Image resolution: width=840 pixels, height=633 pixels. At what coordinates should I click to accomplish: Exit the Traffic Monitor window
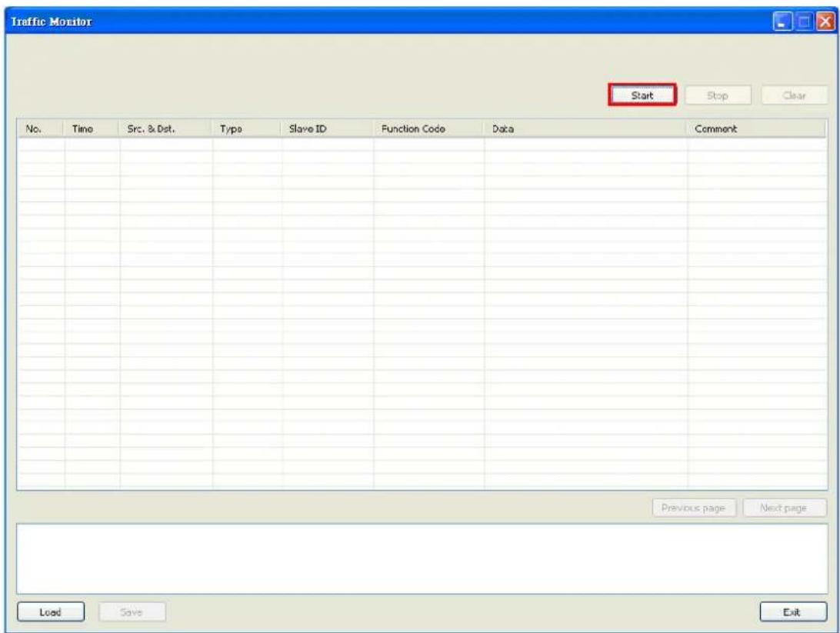pos(793,612)
